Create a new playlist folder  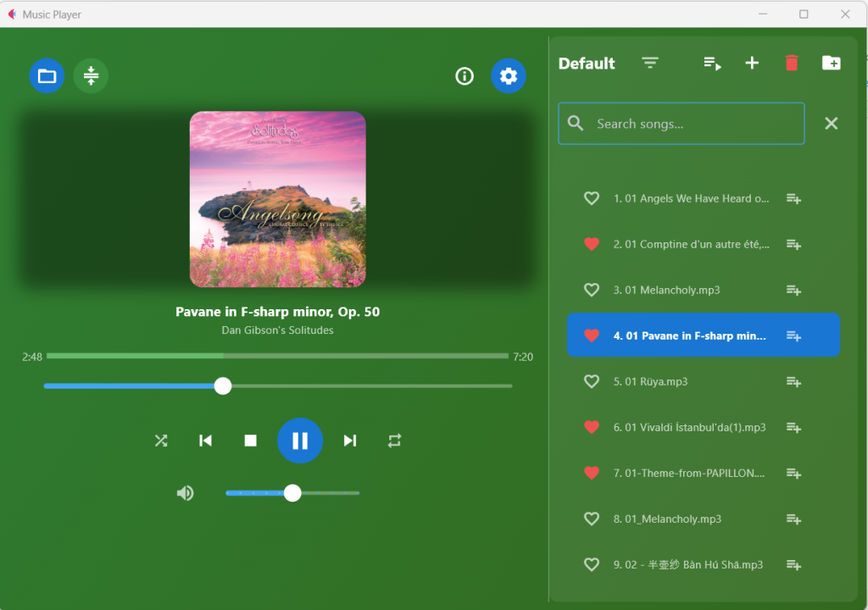click(x=832, y=64)
